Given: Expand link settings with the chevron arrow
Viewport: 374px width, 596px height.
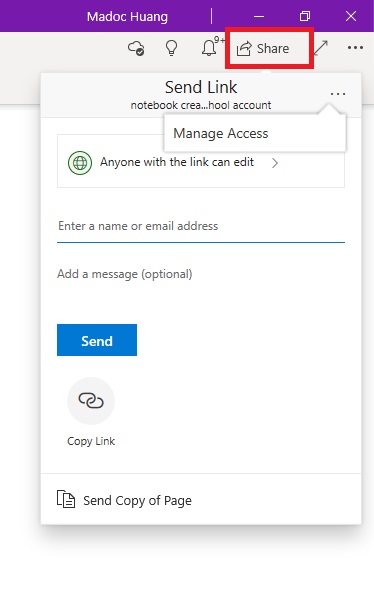Looking at the screenshot, I should click(275, 163).
